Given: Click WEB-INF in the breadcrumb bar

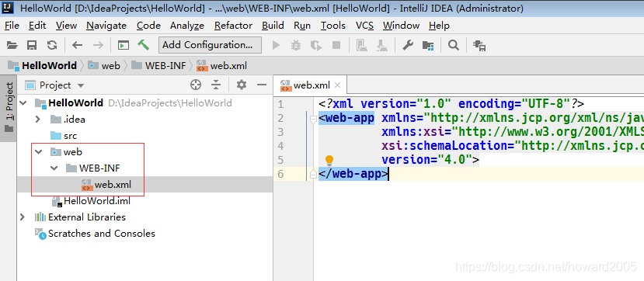Looking at the screenshot, I should 158,66.
